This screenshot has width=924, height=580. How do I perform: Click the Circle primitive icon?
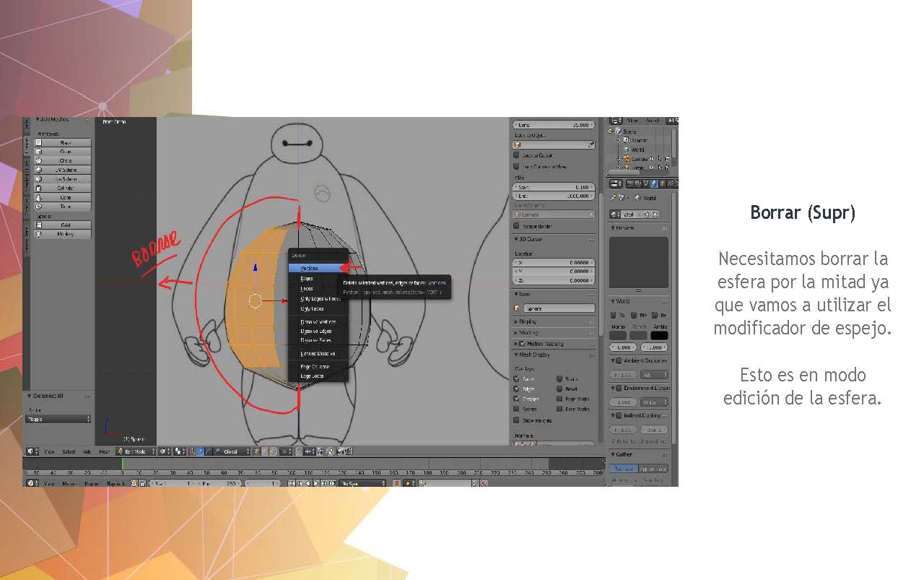[39, 160]
